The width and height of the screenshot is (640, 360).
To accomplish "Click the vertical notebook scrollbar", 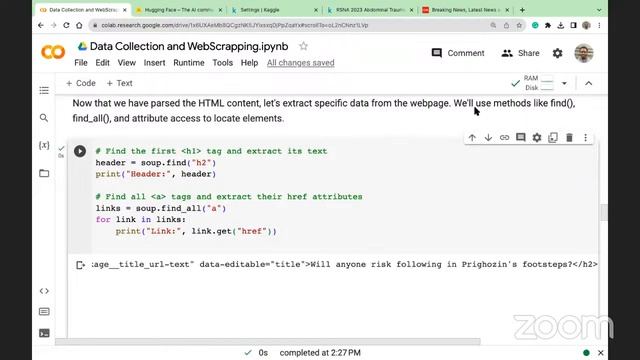I will click(604, 212).
